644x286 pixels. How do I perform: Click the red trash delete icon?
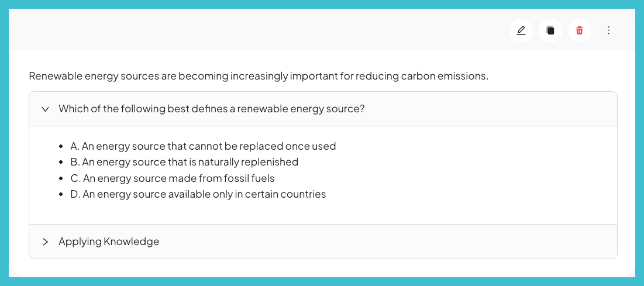pos(580,30)
